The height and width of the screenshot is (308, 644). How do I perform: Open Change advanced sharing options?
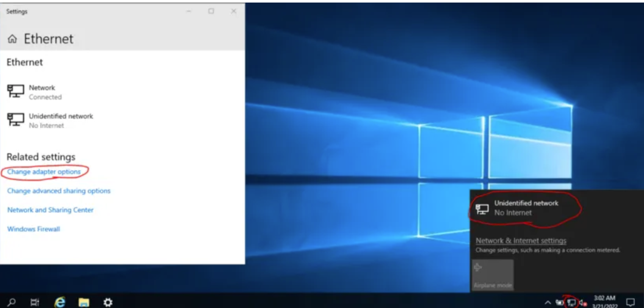59,191
